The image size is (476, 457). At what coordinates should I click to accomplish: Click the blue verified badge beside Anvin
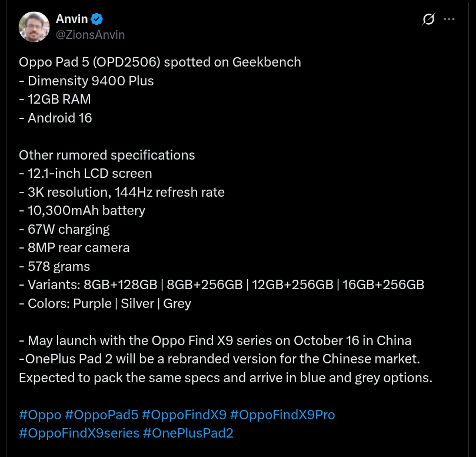[x=97, y=19]
